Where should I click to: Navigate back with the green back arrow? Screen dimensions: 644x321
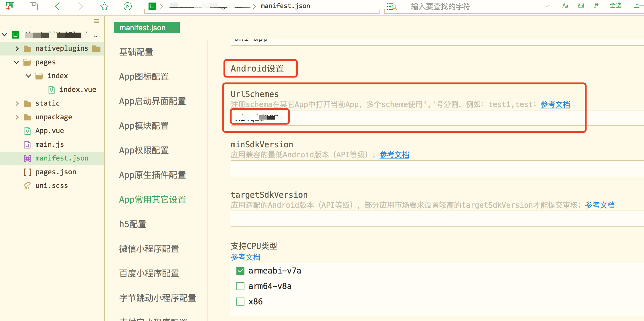point(57,6)
